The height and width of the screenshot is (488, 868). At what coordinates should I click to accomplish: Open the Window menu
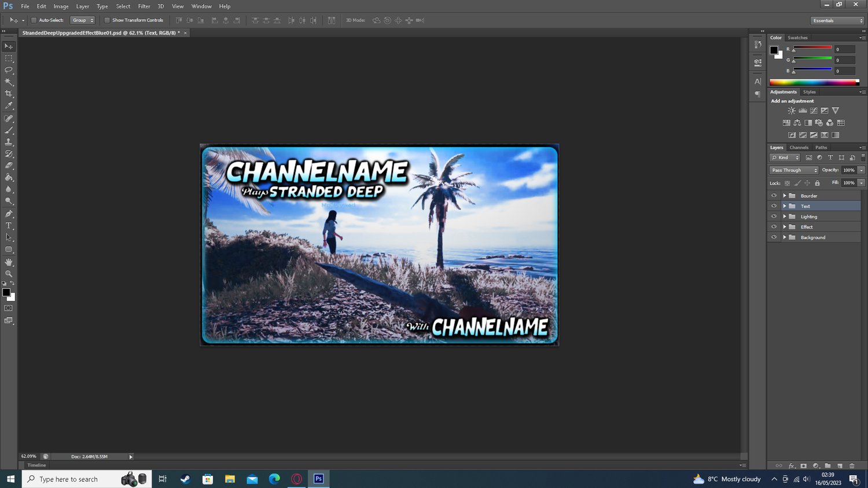[x=201, y=6]
